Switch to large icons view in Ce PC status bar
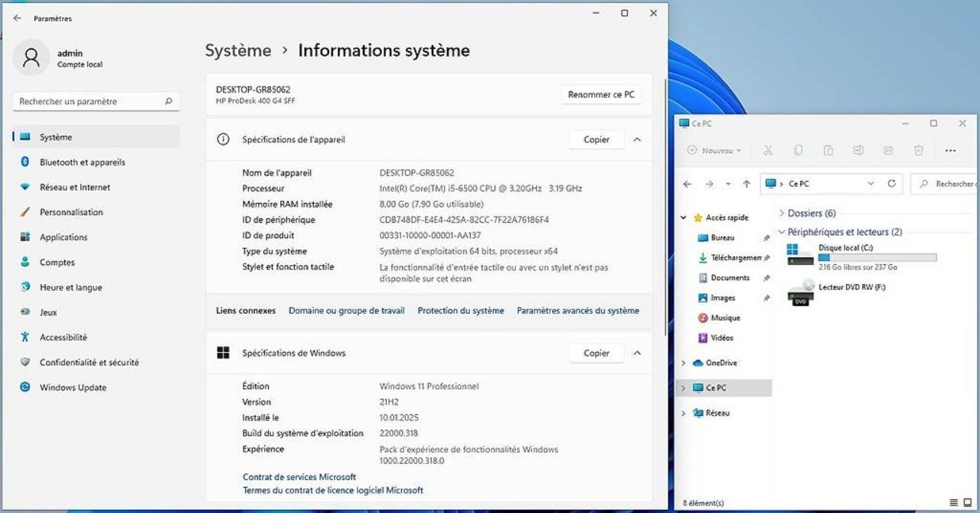 tap(967, 502)
